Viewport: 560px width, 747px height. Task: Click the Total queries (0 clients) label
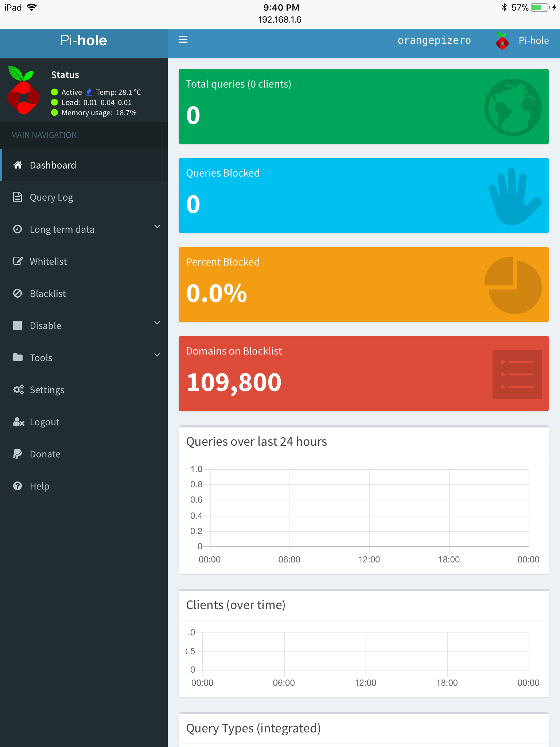[x=238, y=84]
